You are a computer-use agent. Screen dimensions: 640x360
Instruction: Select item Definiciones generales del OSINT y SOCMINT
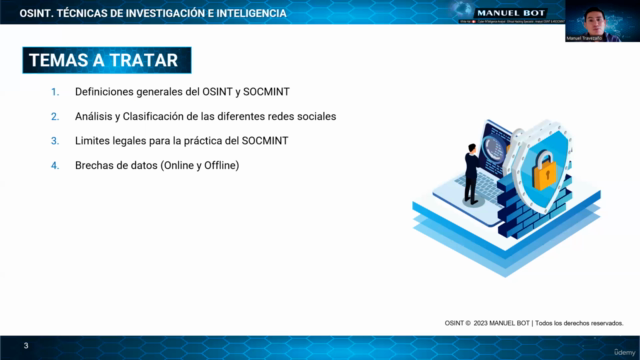[x=182, y=92]
